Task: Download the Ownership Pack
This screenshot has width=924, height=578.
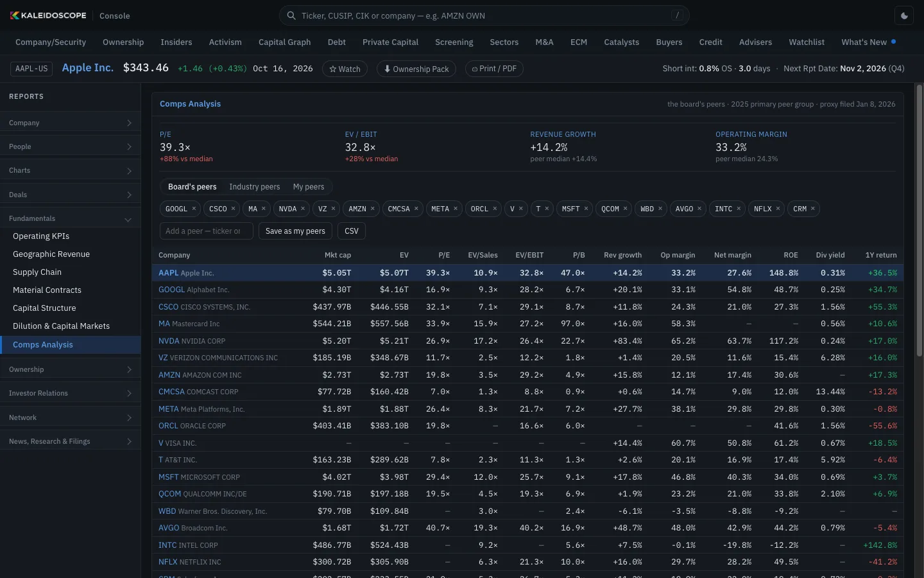Action: (416, 69)
